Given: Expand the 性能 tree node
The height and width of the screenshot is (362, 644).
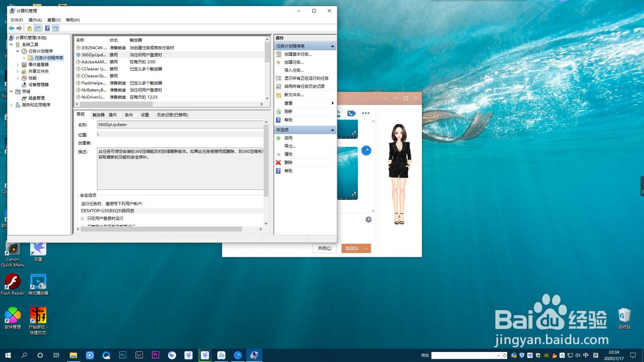Looking at the screenshot, I should pos(18,78).
